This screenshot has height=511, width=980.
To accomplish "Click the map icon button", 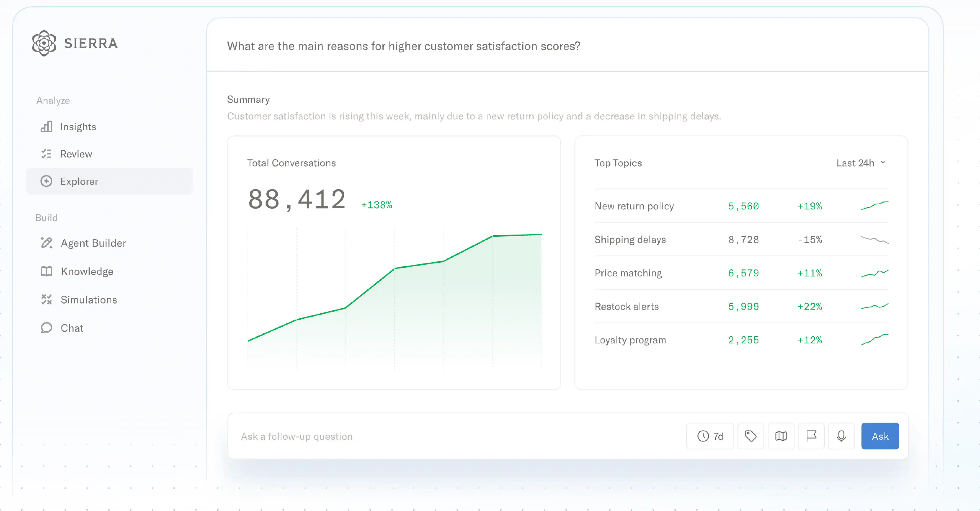I will 781,436.
